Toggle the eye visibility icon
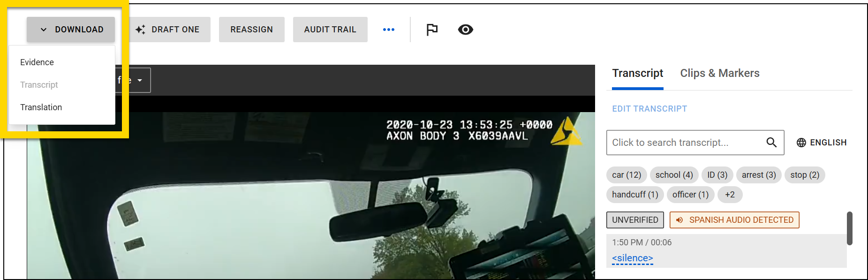Image resolution: width=868 pixels, height=280 pixels. (465, 30)
